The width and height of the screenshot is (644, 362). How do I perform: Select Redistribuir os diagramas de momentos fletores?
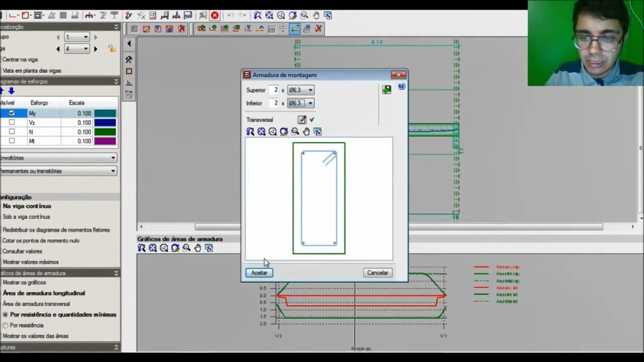pos(56,230)
